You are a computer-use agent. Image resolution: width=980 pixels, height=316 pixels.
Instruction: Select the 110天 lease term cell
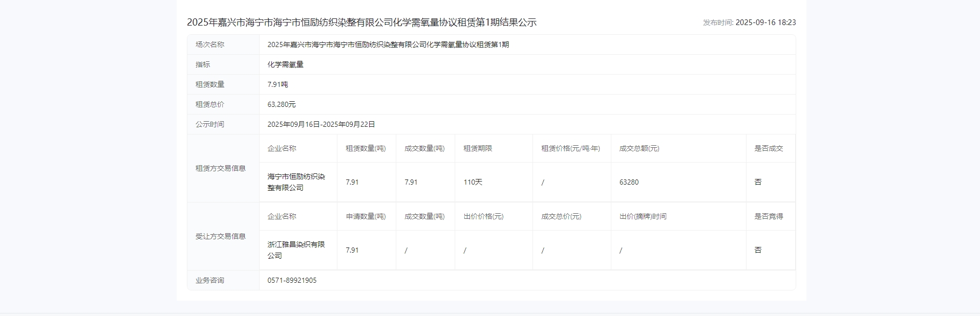tap(473, 182)
